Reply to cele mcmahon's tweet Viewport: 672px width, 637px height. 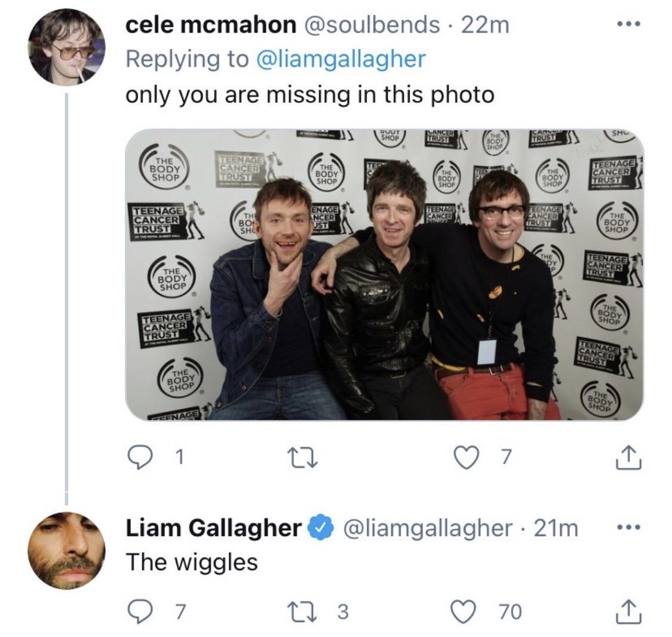(x=141, y=458)
